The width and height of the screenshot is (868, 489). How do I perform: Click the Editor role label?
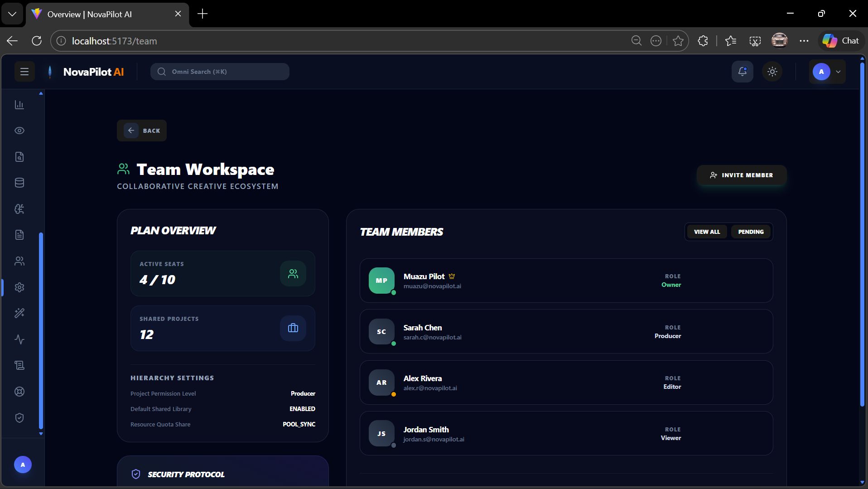pyautogui.click(x=672, y=387)
